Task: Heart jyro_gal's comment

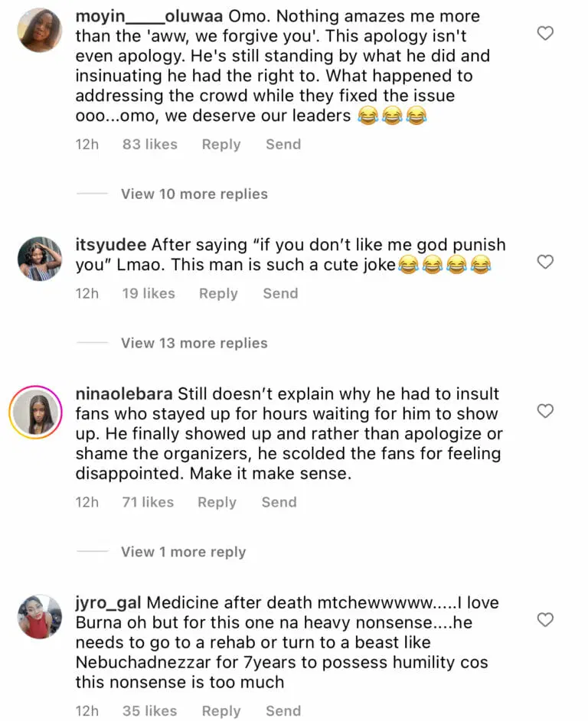Action: [x=544, y=620]
